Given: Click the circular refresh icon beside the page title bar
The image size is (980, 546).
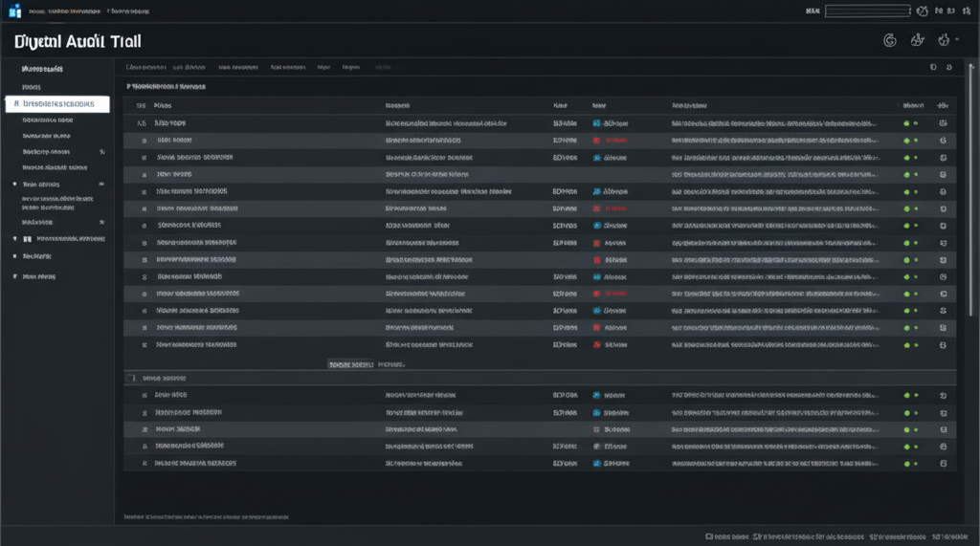Looking at the screenshot, I should click(x=888, y=40).
